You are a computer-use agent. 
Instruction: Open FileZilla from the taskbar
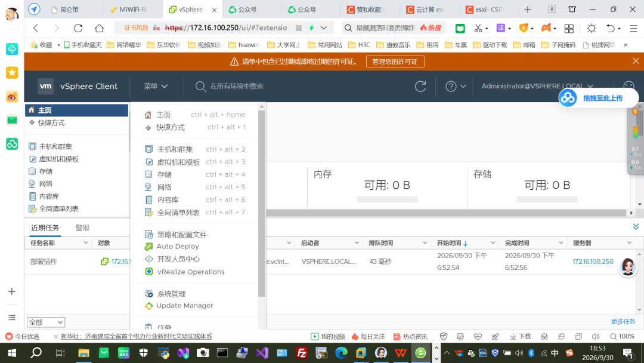point(302,353)
